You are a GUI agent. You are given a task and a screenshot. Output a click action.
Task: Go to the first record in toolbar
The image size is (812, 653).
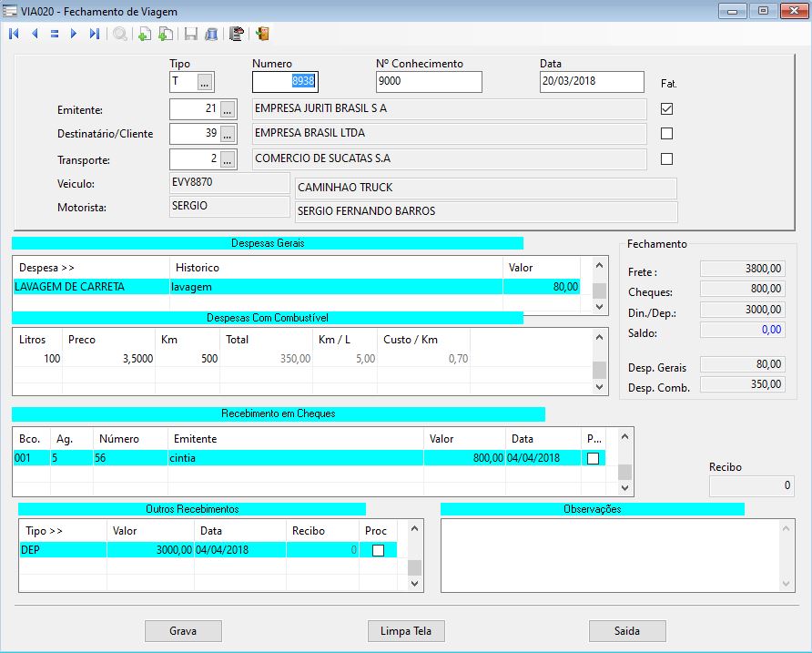(14, 34)
